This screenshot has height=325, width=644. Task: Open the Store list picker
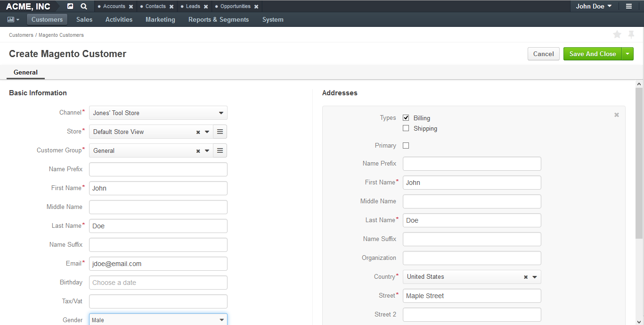[220, 132]
